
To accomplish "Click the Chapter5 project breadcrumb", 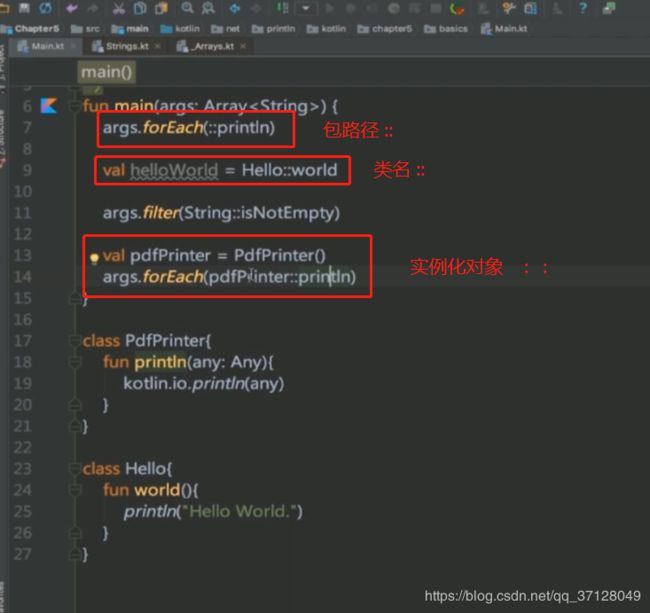I will click(x=30, y=29).
